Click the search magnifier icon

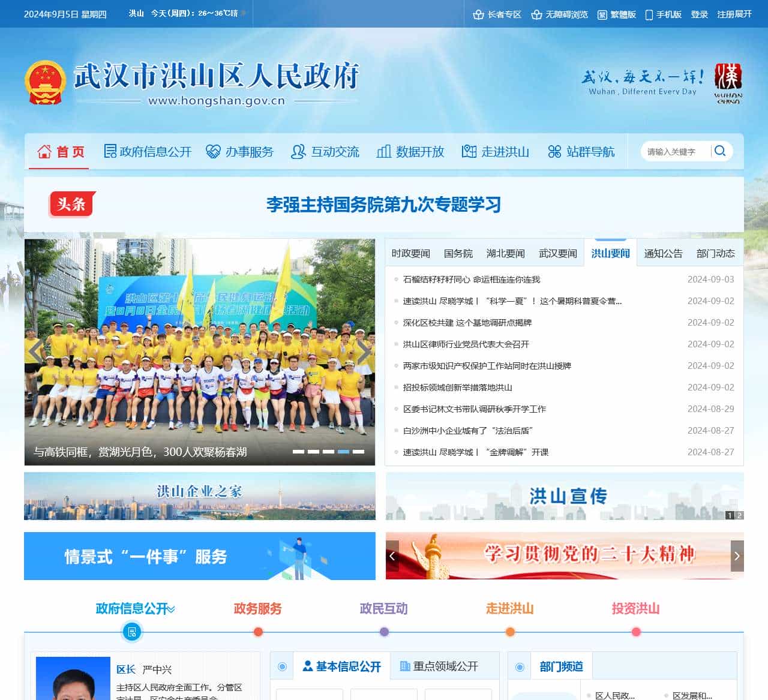point(720,151)
